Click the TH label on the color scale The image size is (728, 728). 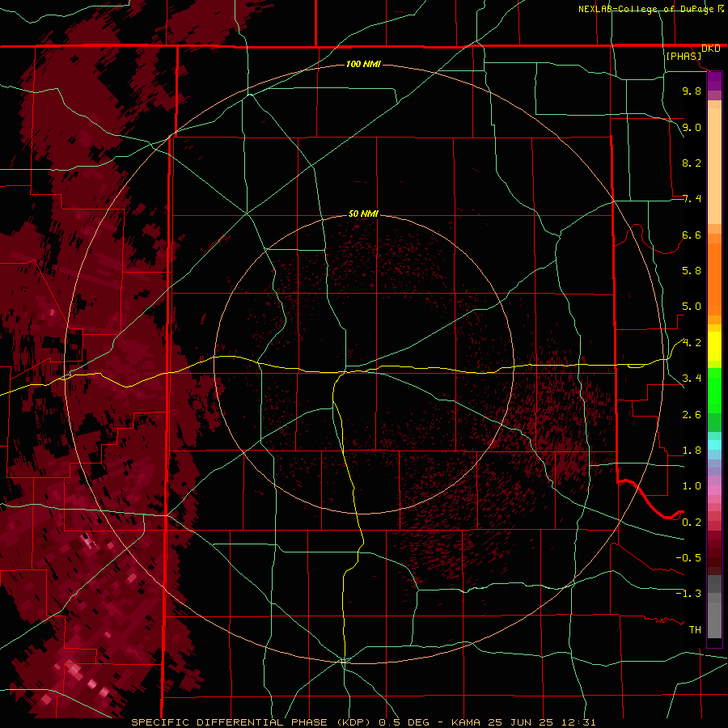[x=695, y=630]
